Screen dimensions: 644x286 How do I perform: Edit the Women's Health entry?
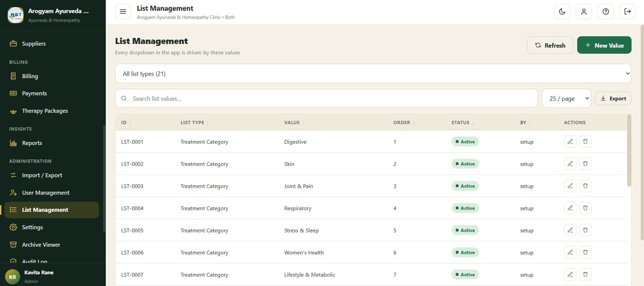pos(570,252)
